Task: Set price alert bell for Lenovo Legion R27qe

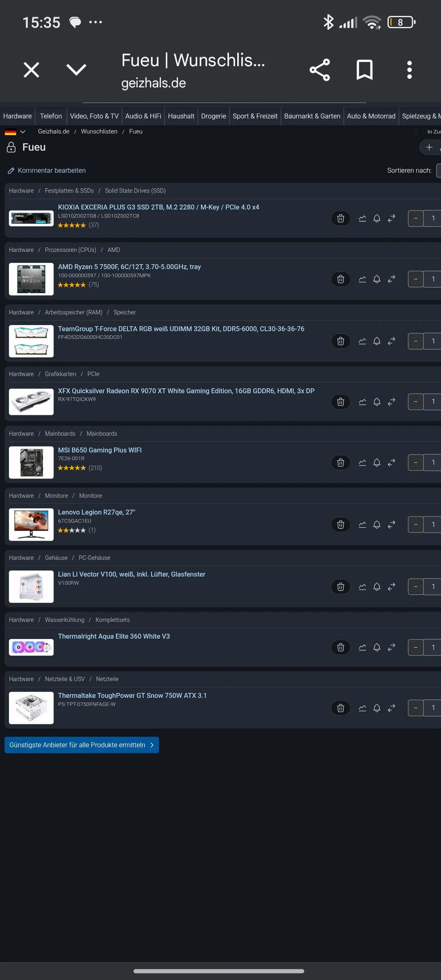Action: 377,525
